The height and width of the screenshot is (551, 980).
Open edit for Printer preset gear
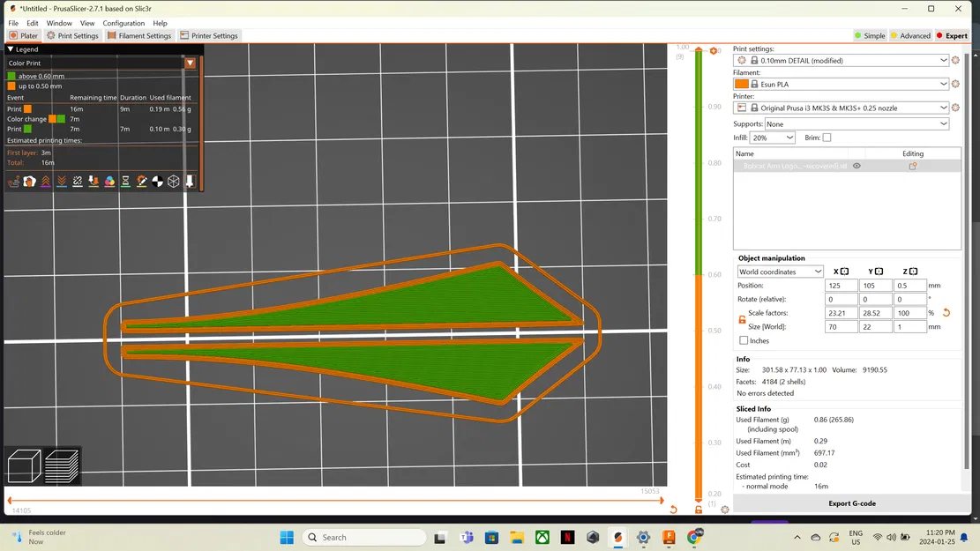click(955, 108)
